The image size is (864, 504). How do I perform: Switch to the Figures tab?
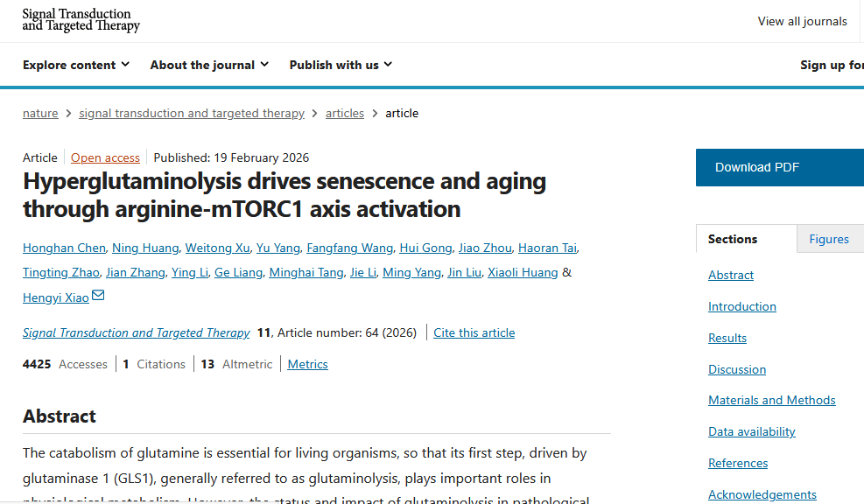828,239
